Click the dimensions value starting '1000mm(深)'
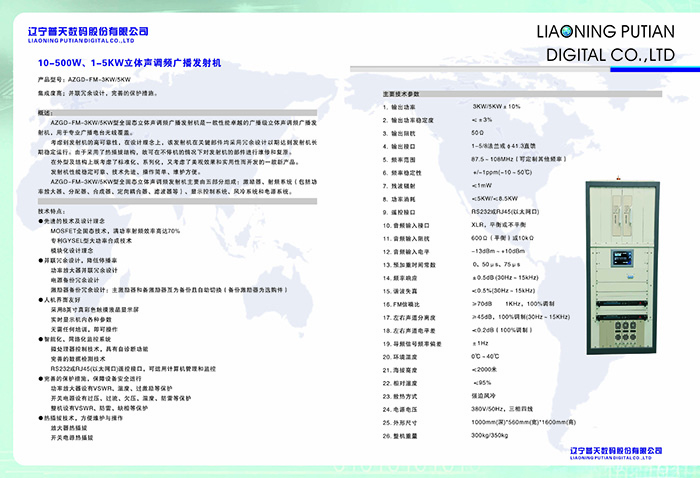Screen dimensions: 700x478 [524, 422]
